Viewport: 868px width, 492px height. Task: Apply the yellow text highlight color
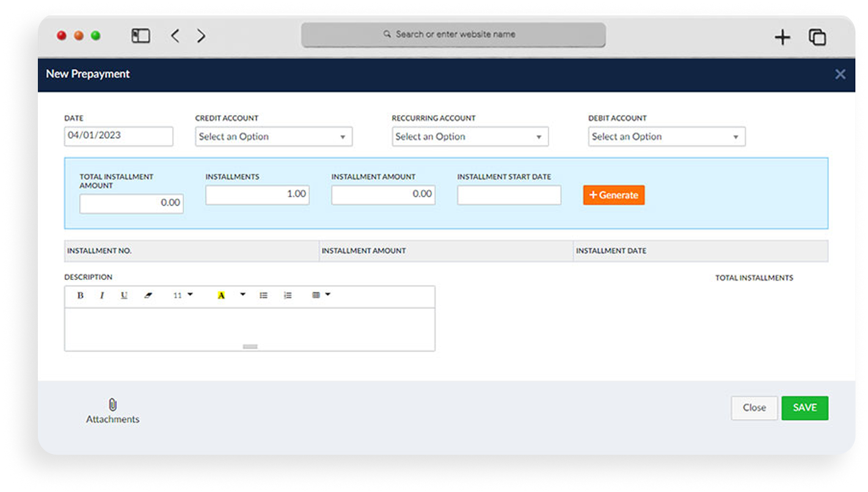pos(221,296)
